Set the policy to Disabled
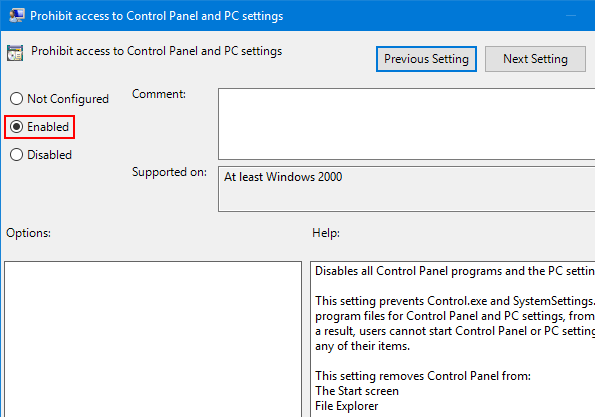This screenshot has width=595, height=417. tap(16, 155)
